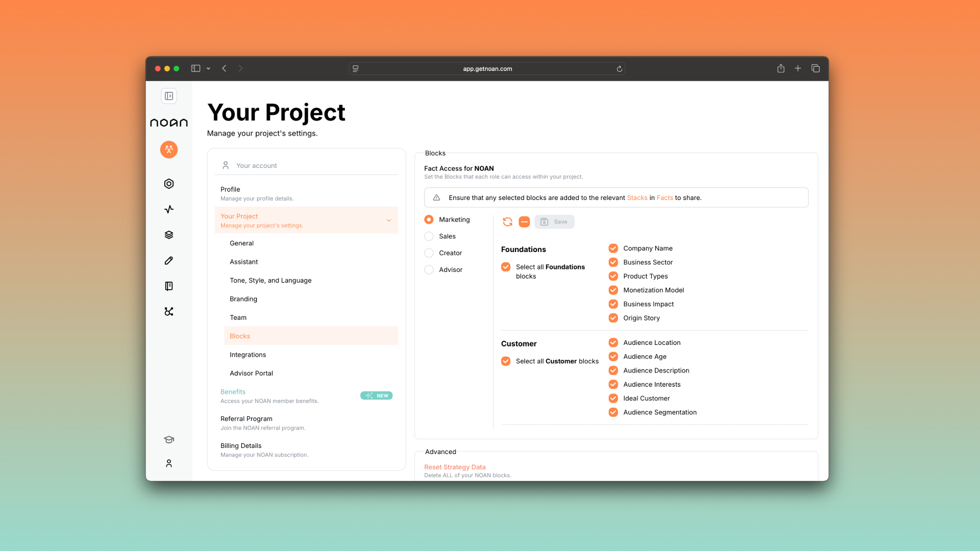Toggle Select all Customer blocks checkbox

(506, 361)
